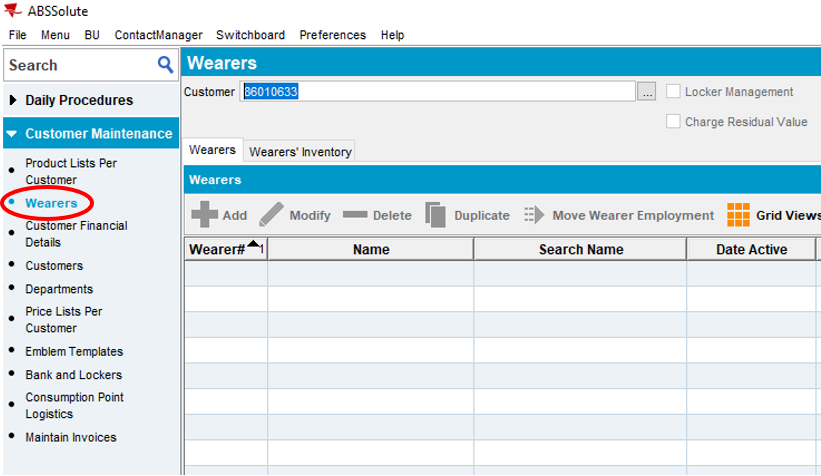Switch to the Wearers' Inventory tab
This screenshot has height=476, width=821.
[300, 152]
